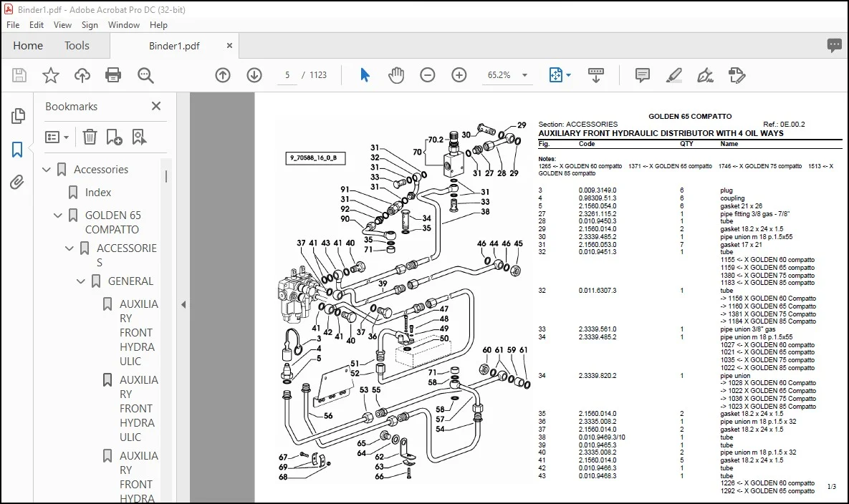
Task: Click the GOLDEN 65 COMPATTO page heading
Action: click(690, 116)
